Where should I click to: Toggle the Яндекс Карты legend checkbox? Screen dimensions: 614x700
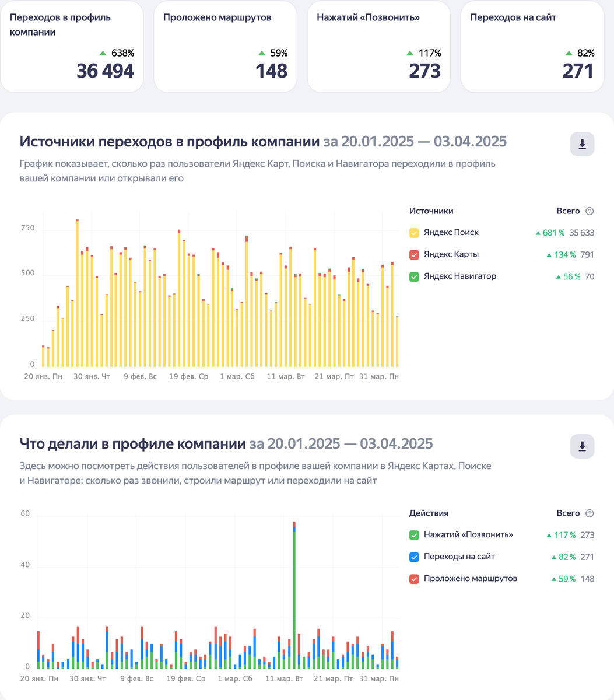point(413,254)
